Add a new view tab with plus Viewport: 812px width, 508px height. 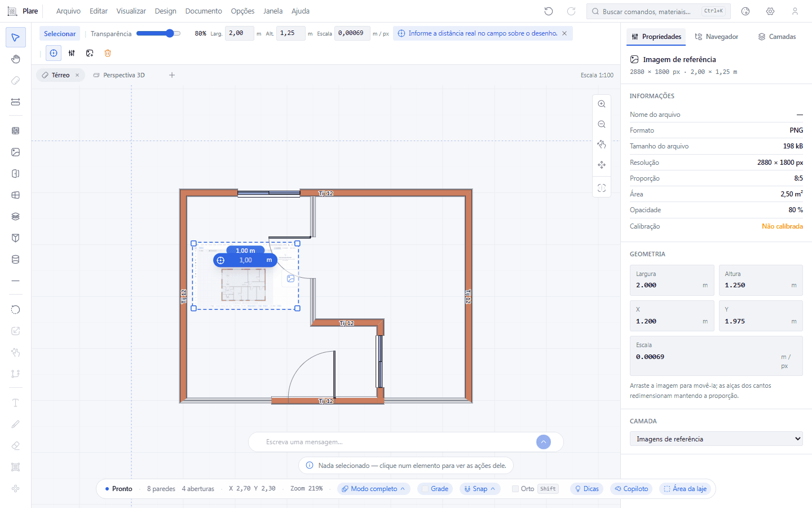pos(172,75)
